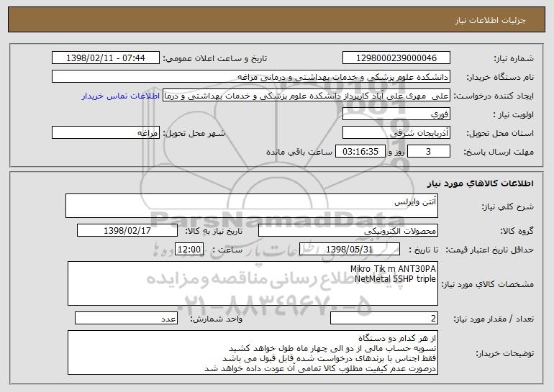The height and width of the screenshot is (392, 554).
Task: Select the اولویت نیاز field showing فوری
Action: click(x=396, y=114)
